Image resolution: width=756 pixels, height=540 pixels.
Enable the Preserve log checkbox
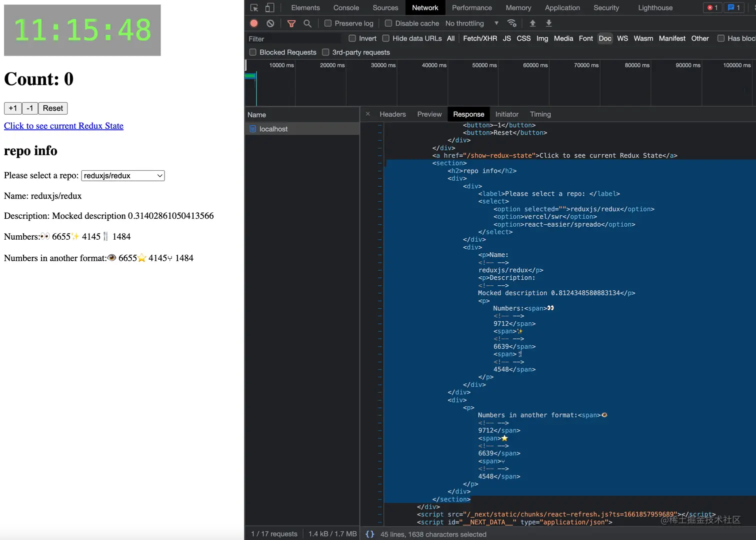click(x=328, y=24)
